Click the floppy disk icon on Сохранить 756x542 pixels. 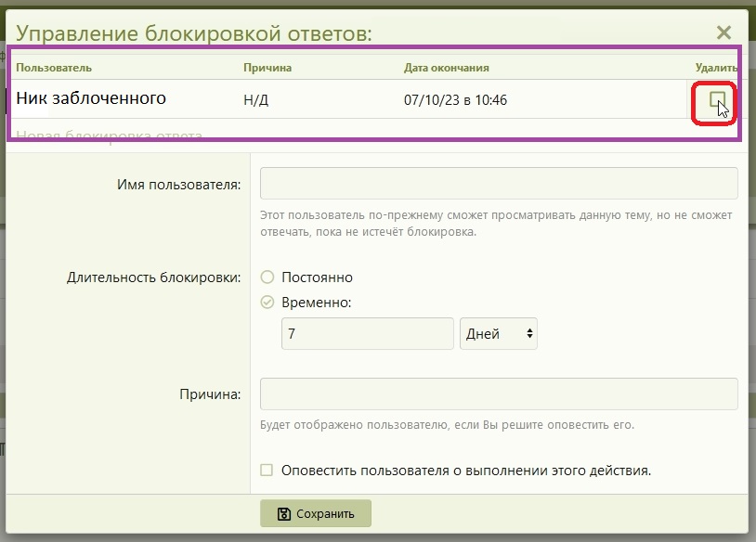(284, 514)
